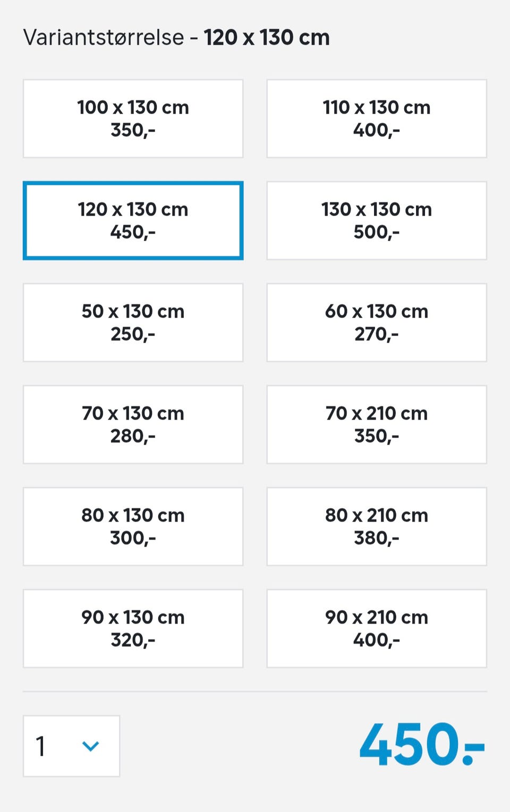Screen dimensions: 510x812
Task: Click the Variantstørrelse heading label
Action: coord(104,38)
